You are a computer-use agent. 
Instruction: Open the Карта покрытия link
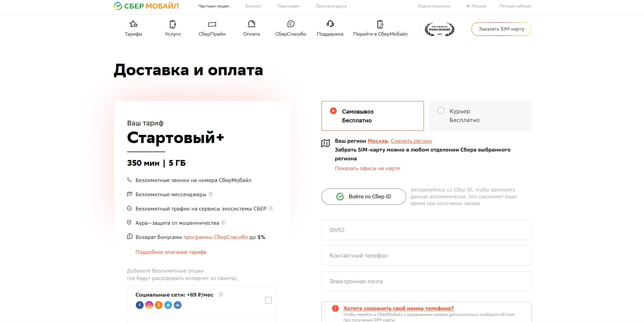click(434, 6)
